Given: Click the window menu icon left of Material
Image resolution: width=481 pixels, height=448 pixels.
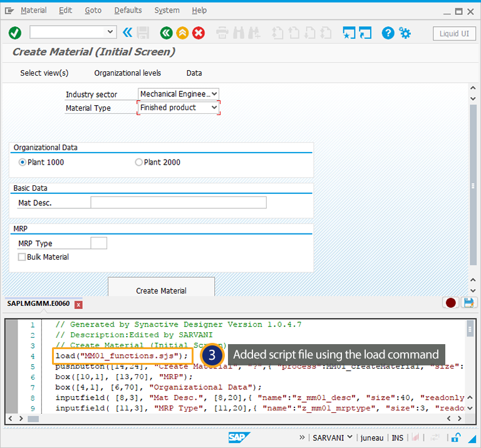Looking at the screenshot, I should [9, 11].
